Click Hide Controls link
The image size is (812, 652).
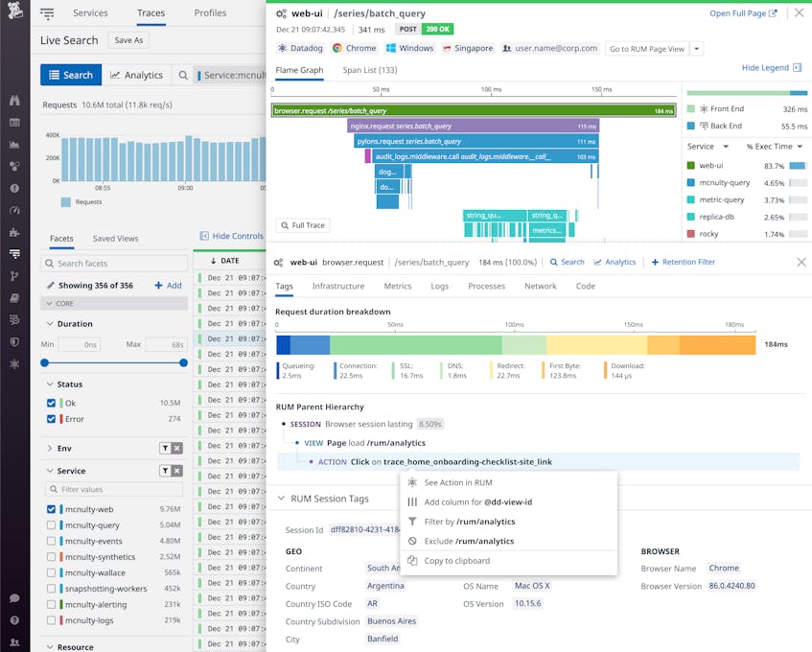click(231, 236)
